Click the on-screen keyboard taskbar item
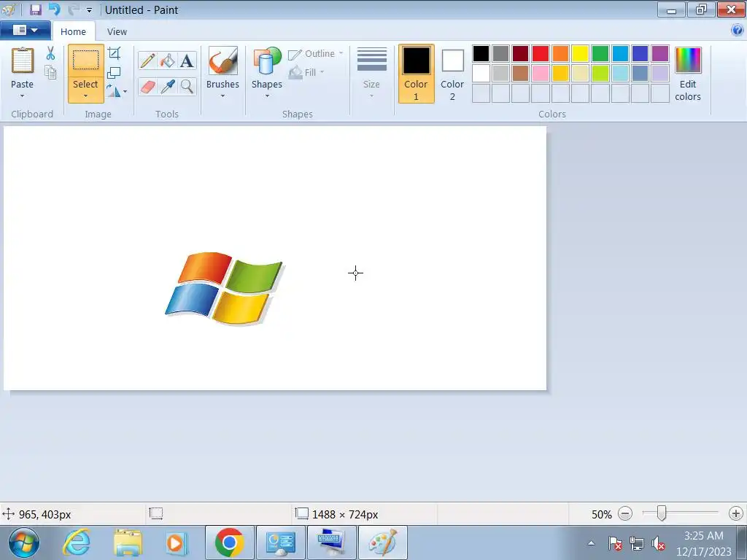 332,542
